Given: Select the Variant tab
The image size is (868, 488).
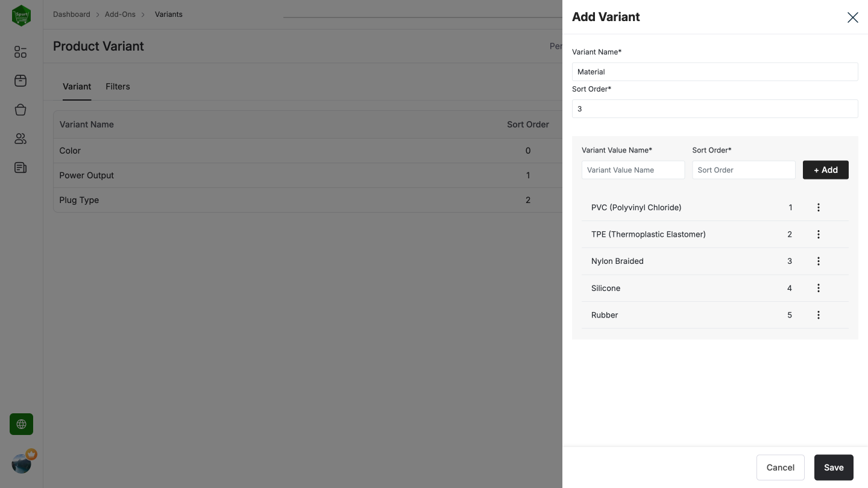Looking at the screenshot, I should coord(77,86).
